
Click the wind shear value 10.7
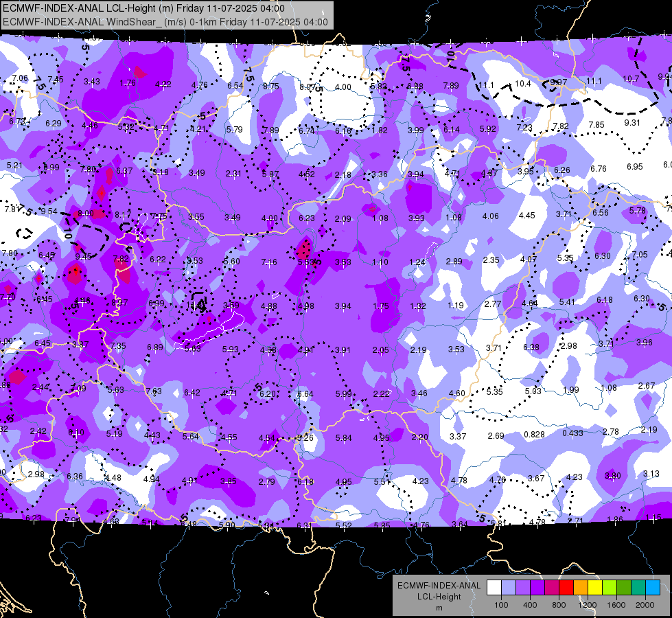click(x=631, y=78)
